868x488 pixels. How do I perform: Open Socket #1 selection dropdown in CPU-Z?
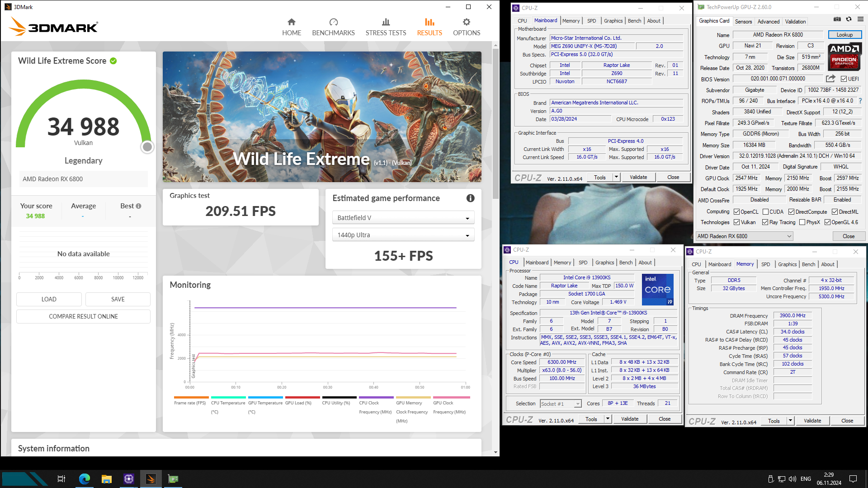click(561, 404)
